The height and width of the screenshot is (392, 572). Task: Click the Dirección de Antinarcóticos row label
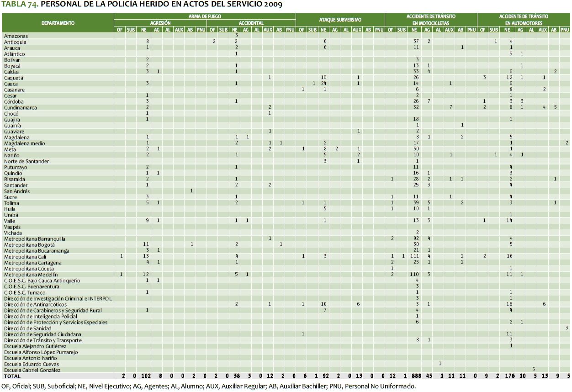click(35, 304)
